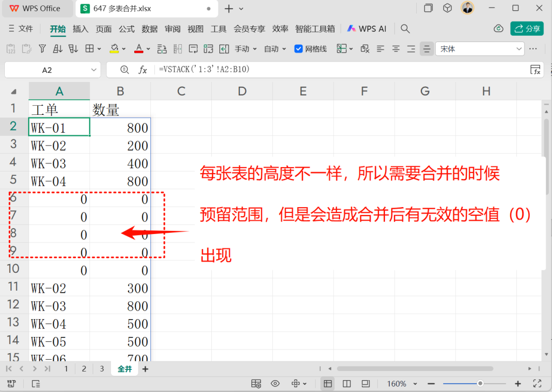Screen dimensions: 552x392
Task: Expand the border style dropdown arrow
Action: [99, 49]
